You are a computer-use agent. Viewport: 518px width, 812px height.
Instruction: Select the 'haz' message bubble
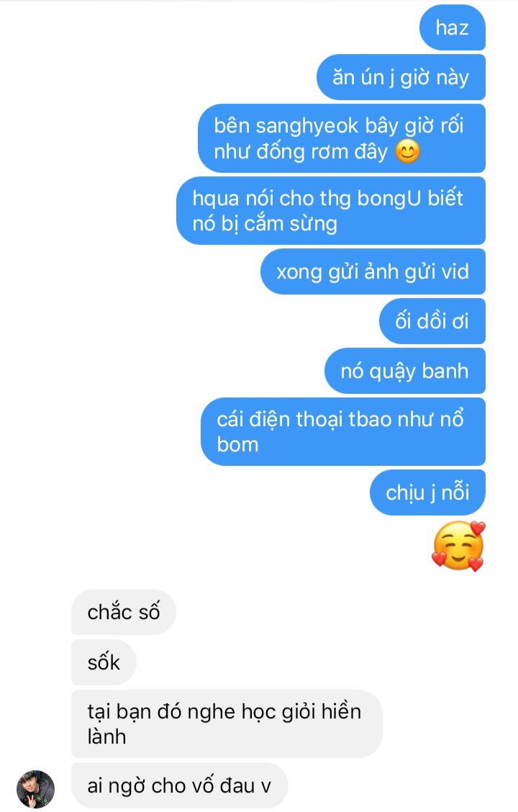click(x=453, y=27)
